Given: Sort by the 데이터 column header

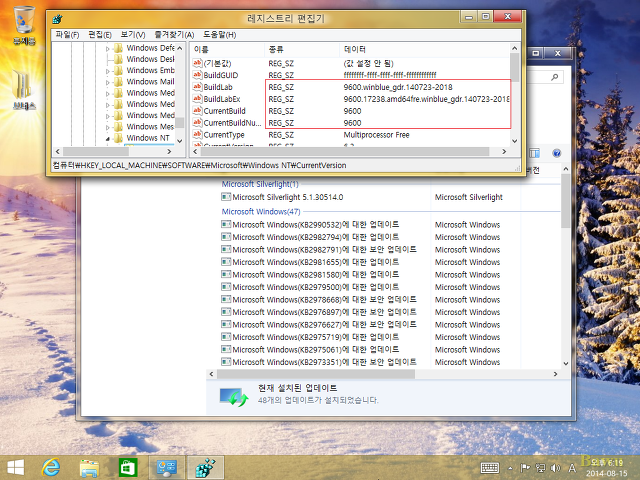Looking at the screenshot, I should [424, 49].
